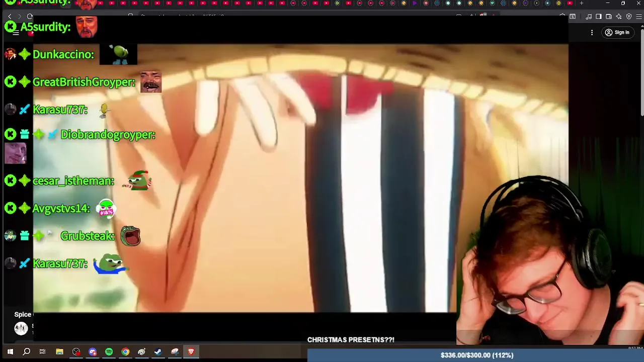Open the Brave music playlist icon
Viewport: 644px width, 362px height.
[589, 17]
